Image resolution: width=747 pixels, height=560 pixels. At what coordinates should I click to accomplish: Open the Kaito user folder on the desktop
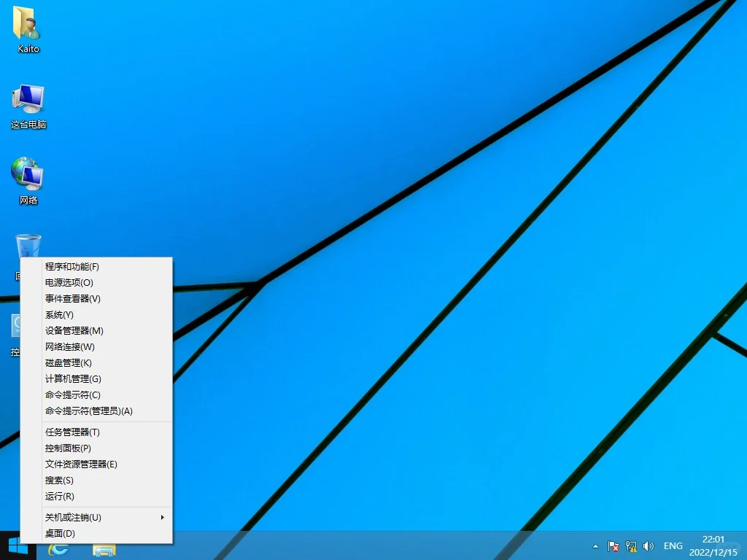(x=27, y=28)
